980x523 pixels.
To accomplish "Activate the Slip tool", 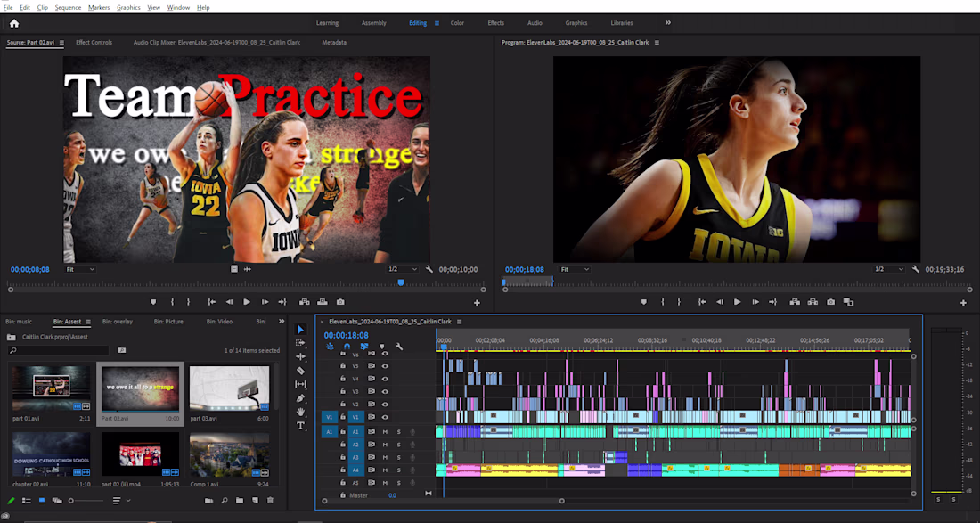I will (300, 384).
